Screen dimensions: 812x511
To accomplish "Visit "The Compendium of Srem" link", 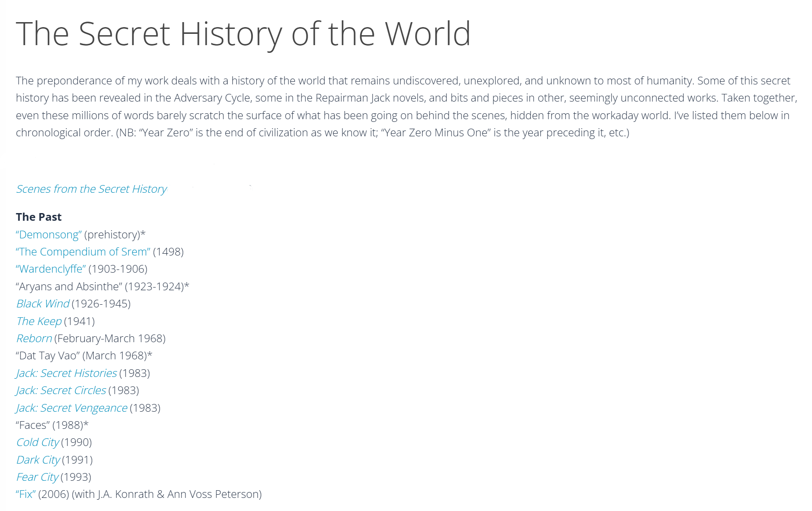I will point(83,252).
